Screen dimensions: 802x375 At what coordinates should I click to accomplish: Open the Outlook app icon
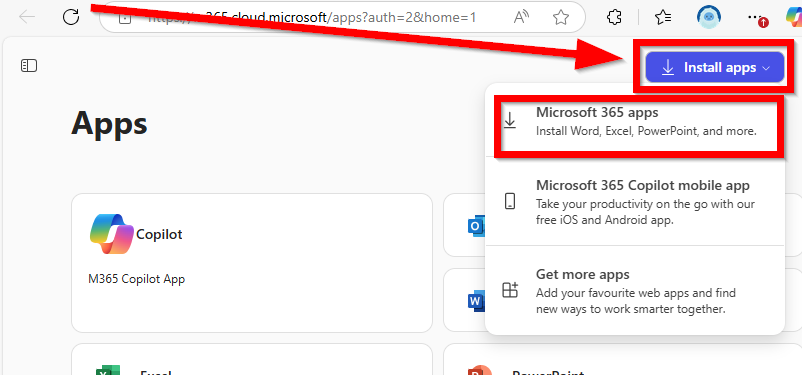[x=476, y=226]
